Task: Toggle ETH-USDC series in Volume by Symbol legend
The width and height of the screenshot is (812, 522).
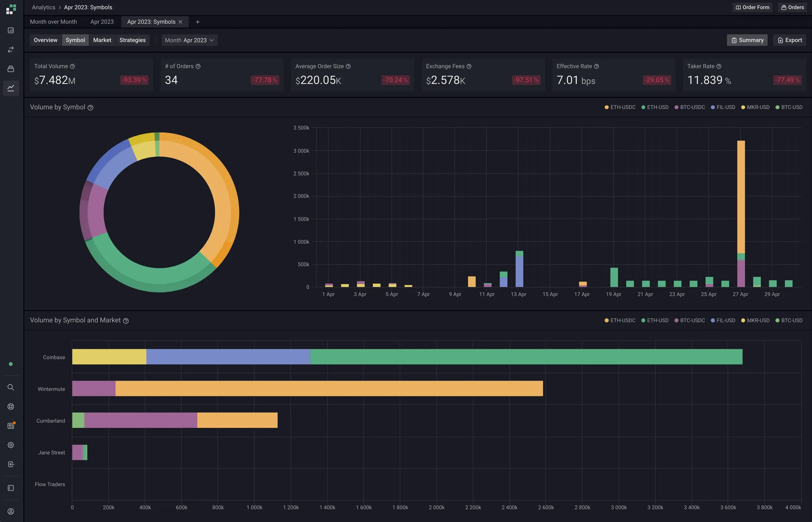Action: [x=620, y=107]
